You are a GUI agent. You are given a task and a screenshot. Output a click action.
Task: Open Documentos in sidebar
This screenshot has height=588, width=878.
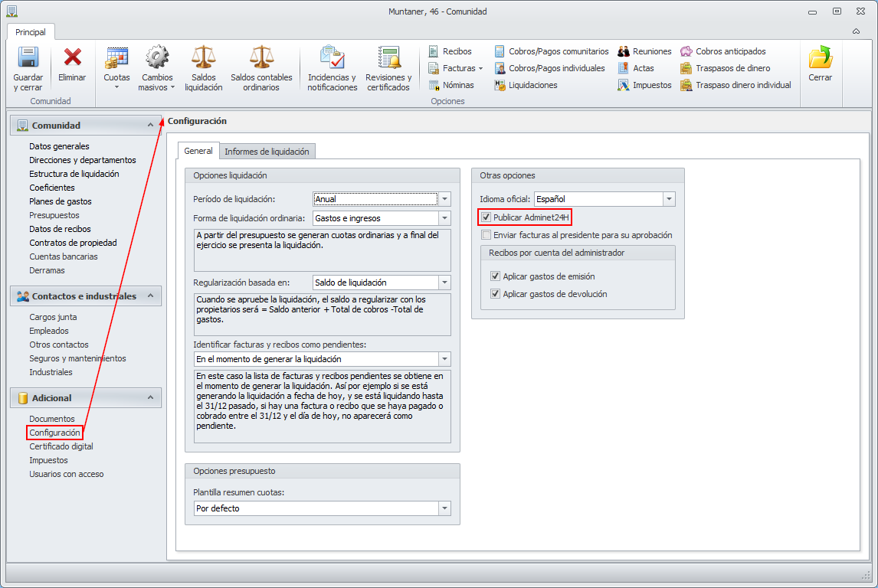click(x=52, y=419)
